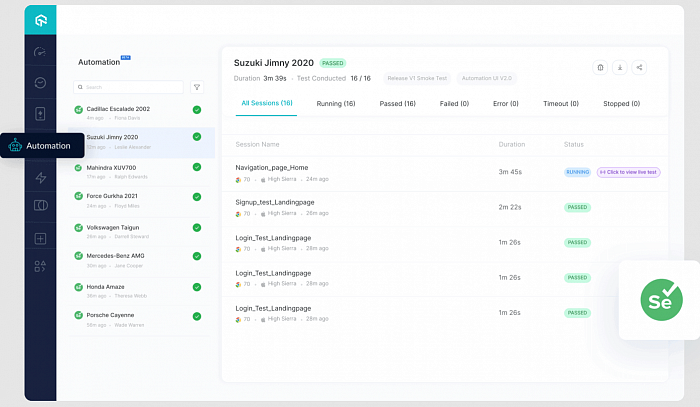Click the Mahindra XUV700 Selenium icon

pos(79,168)
